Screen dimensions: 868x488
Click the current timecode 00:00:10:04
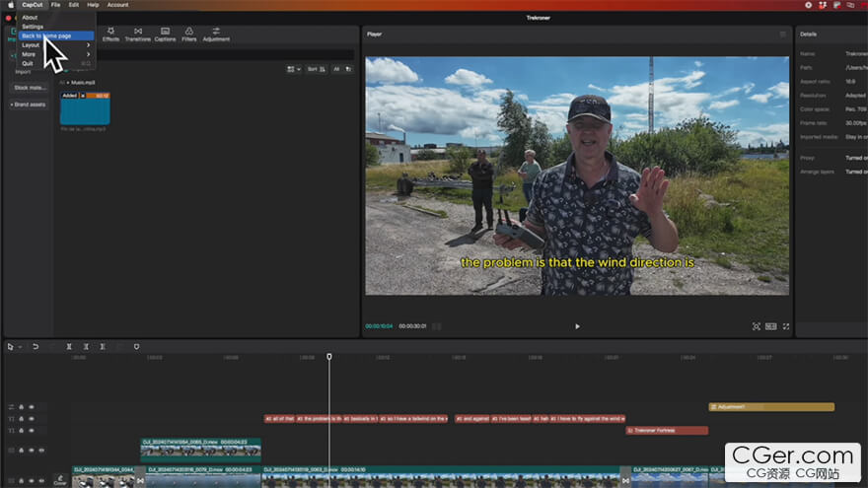(x=379, y=326)
